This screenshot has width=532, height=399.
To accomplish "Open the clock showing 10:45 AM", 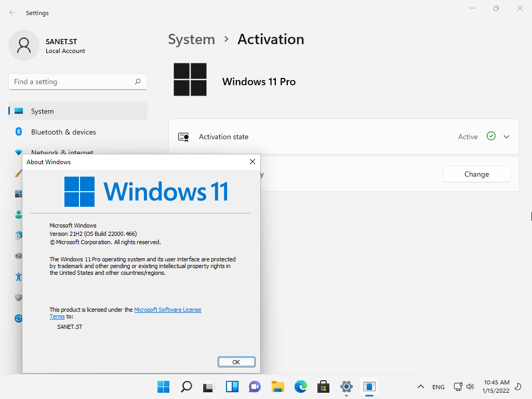I will 496,387.
